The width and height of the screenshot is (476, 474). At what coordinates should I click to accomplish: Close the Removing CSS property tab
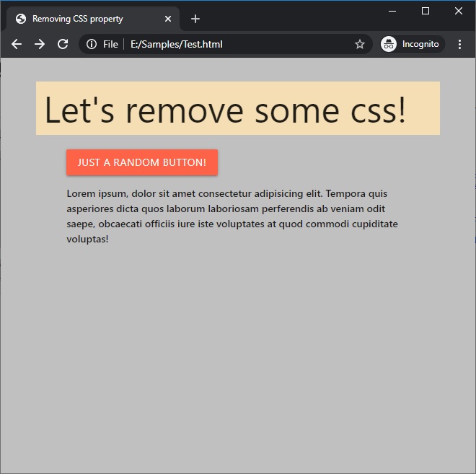pyautogui.click(x=168, y=19)
